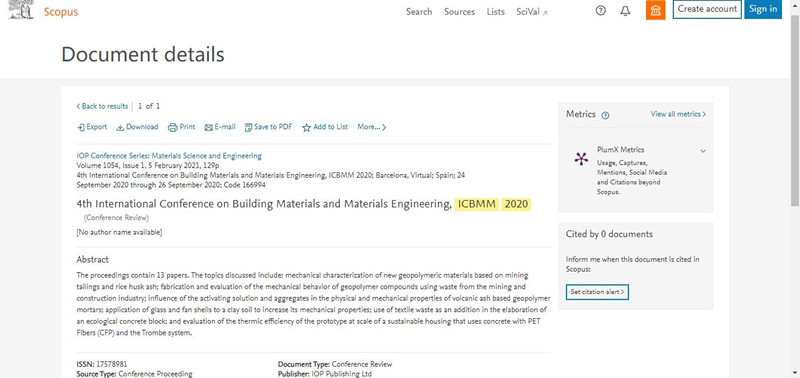Click the Save to PDF icon
Screen dimensions: 800x378
tap(248, 128)
